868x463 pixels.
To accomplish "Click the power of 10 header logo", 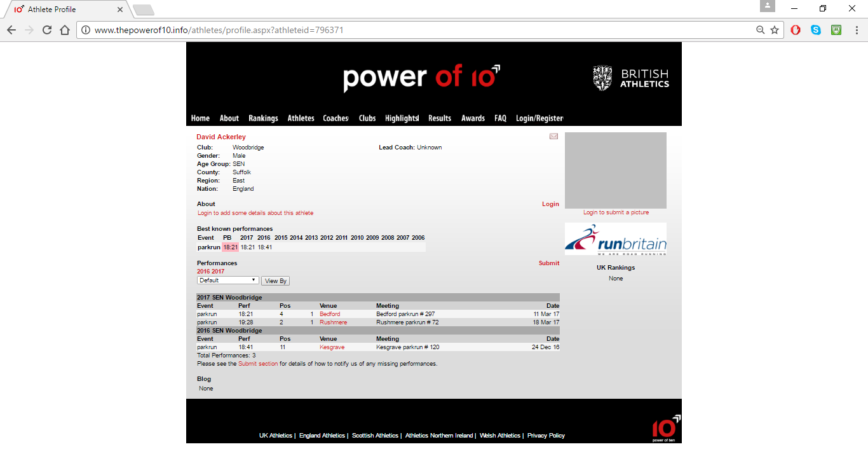I will pyautogui.click(x=421, y=78).
